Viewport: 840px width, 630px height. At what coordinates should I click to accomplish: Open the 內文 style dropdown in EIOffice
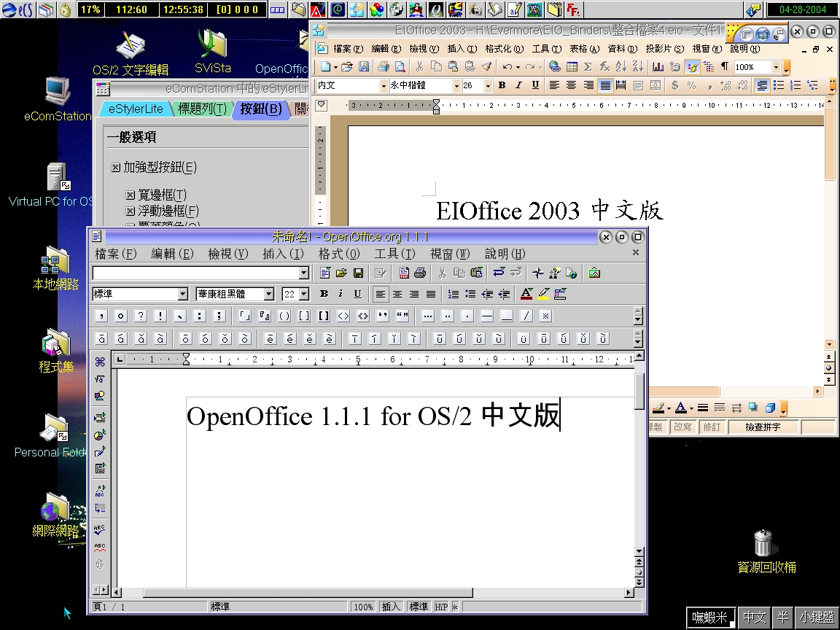(384, 85)
